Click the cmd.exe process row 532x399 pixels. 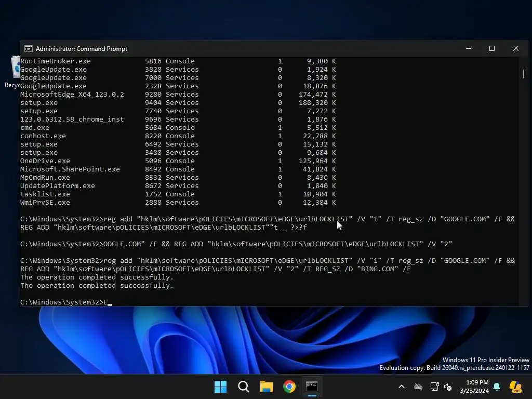coord(178,128)
